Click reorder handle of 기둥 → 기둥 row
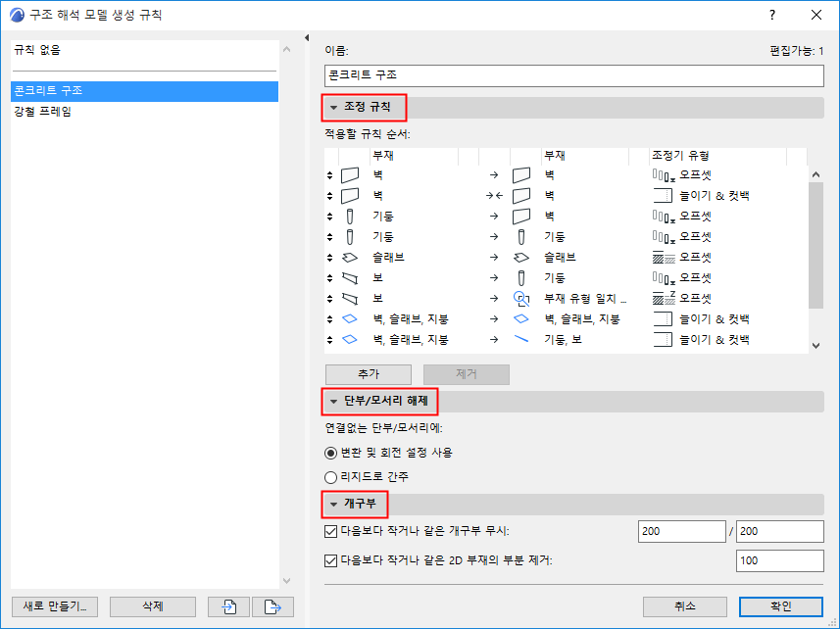The image size is (840, 629). [329, 237]
